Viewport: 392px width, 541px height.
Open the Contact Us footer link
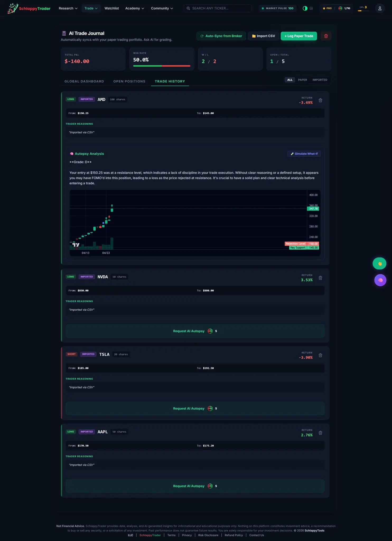click(256, 535)
